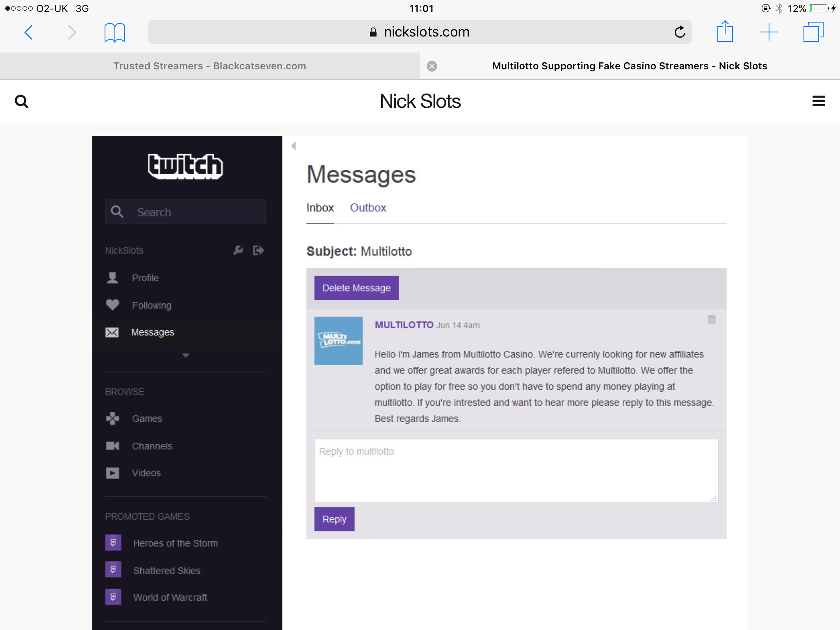Viewport: 840px width, 630px height.
Task: Click World of Warcraft purple icon
Action: coord(113,596)
